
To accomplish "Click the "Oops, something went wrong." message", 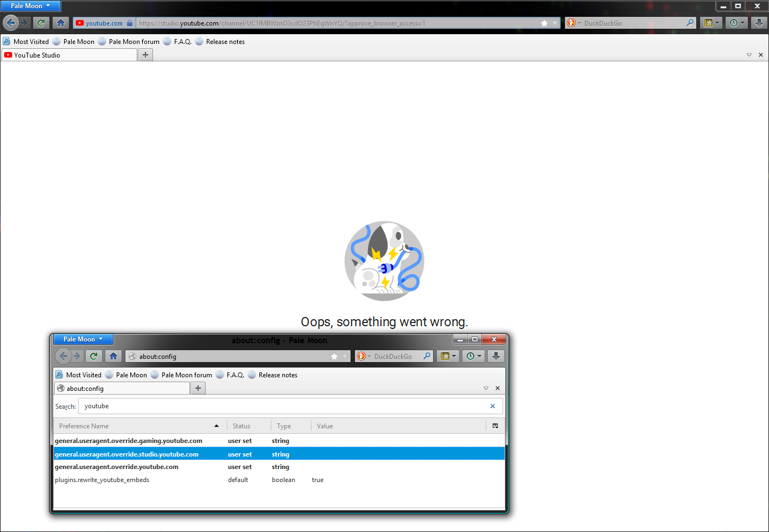I will click(384, 322).
